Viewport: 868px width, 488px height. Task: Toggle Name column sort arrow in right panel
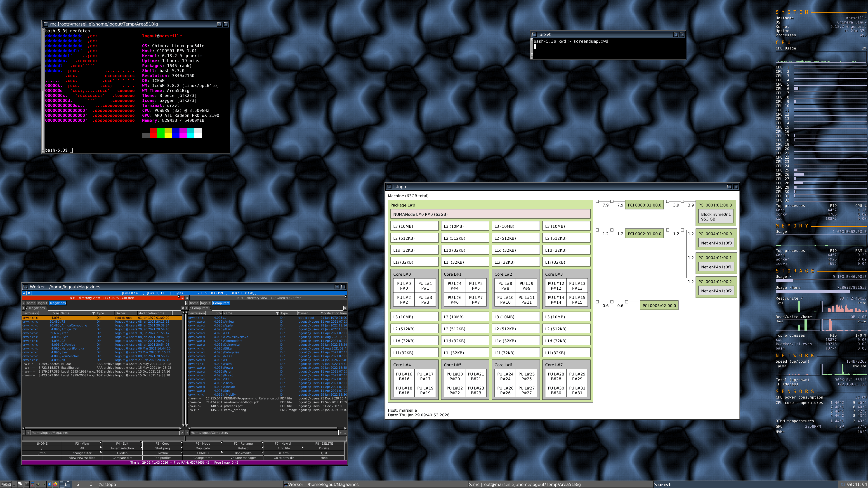(277, 313)
